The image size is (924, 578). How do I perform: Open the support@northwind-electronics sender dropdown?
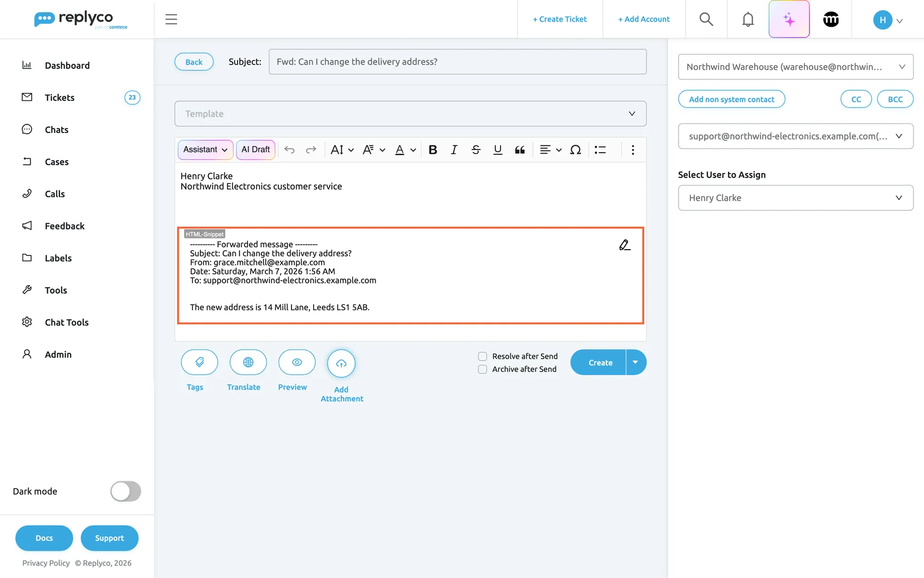796,136
